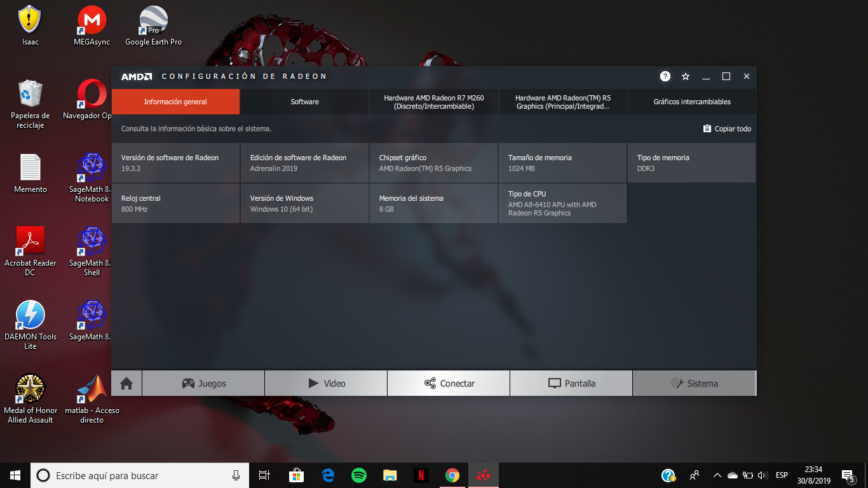Open Spotify from the taskbar
Image resolution: width=868 pixels, height=488 pixels.
(359, 475)
